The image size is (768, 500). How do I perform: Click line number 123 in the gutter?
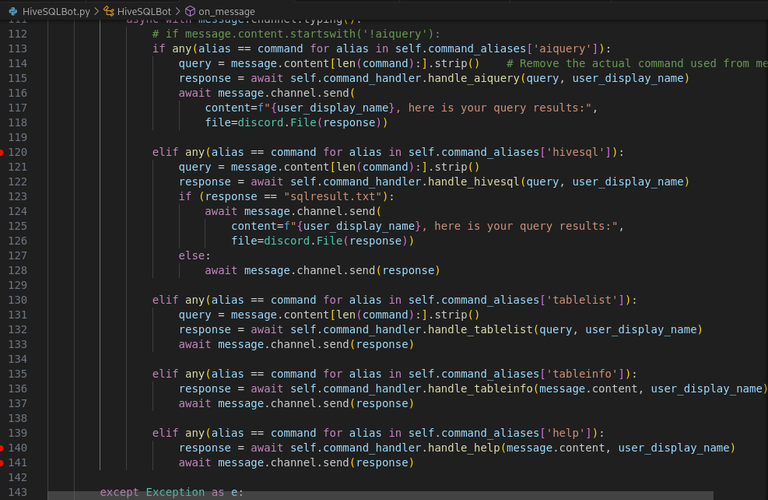tap(18, 197)
